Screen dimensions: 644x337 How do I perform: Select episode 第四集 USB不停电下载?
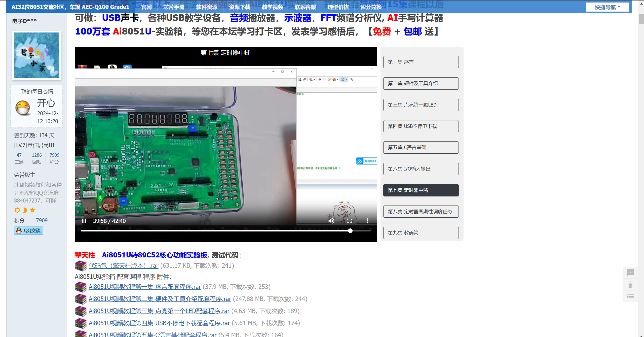421,126
